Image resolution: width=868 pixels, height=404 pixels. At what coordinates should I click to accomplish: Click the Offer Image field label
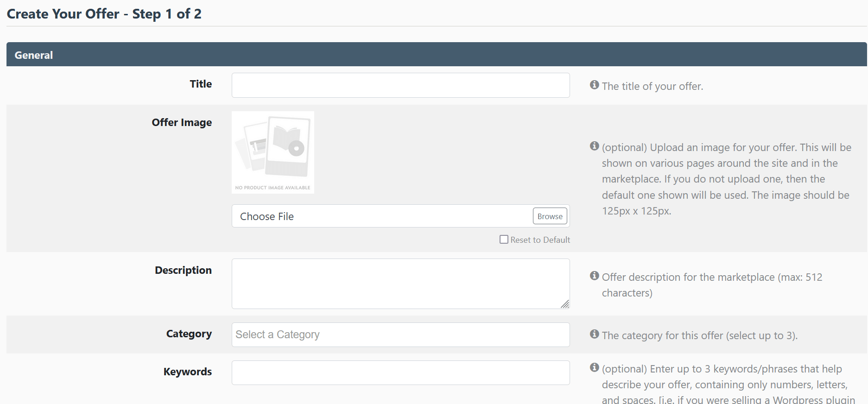[182, 122]
